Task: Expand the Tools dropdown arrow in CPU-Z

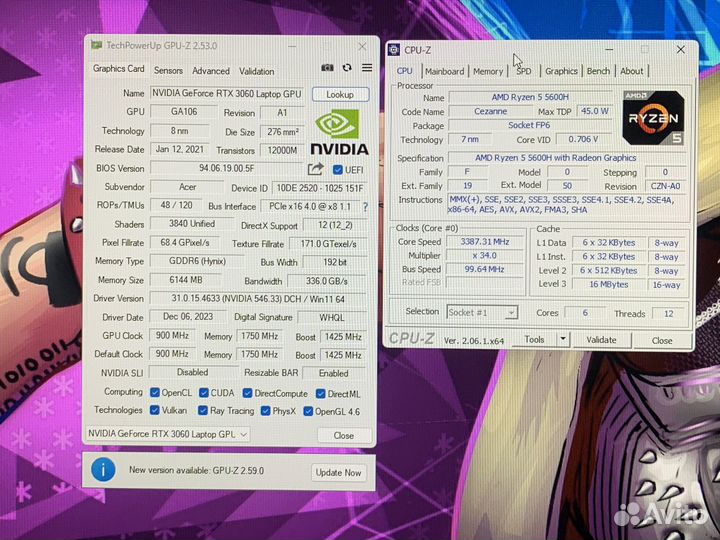Action: pyautogui.click(x=563, y=340)
